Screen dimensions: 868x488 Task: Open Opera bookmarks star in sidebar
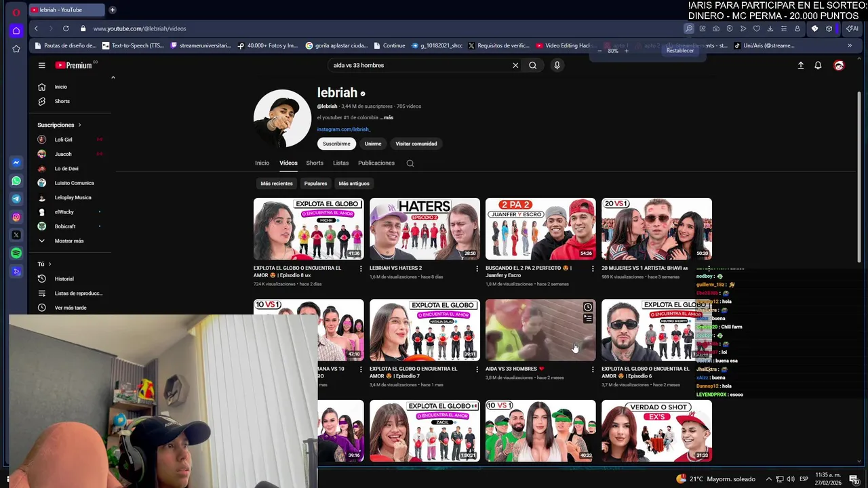(x=16, y=49)
